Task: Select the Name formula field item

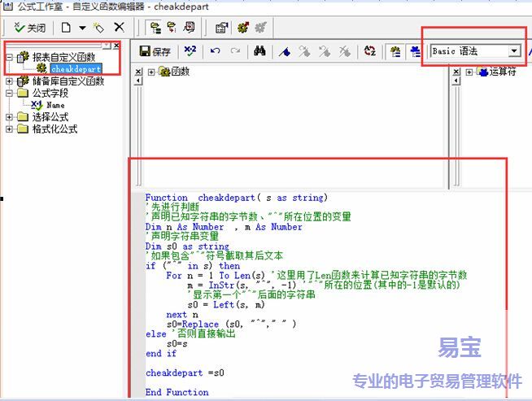Action: tap(55, 105)
